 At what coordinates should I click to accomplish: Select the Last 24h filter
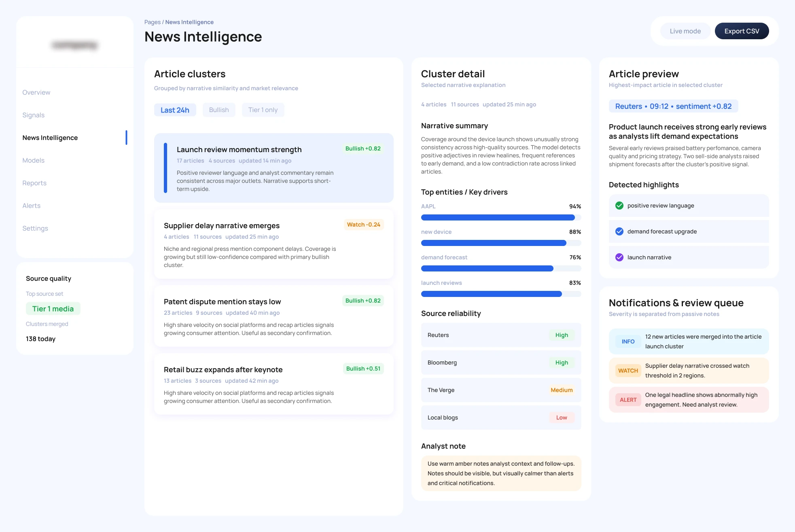coord(175,110)
